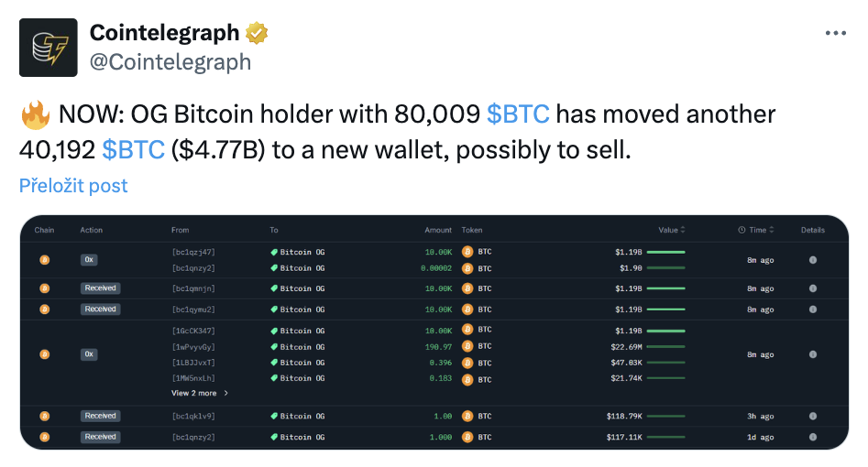Viewport: 868px width, 467px height.
Task: Click the first $BTC cashtag link
Action: (518, 114)
